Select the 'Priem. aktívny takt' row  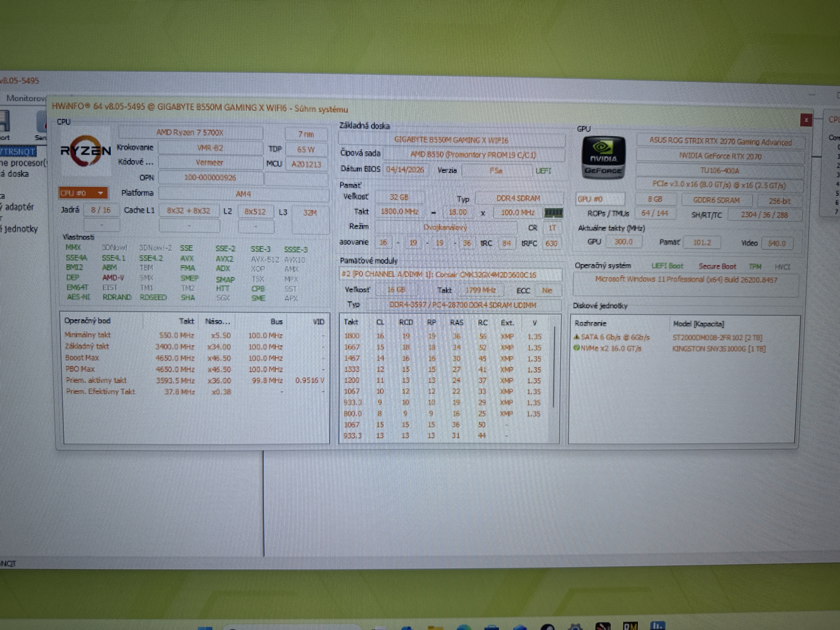(x=194, y=380)
